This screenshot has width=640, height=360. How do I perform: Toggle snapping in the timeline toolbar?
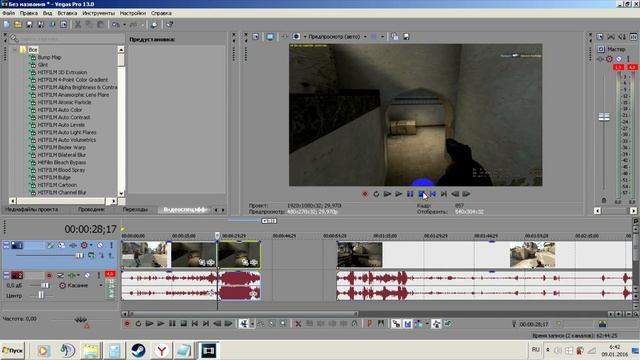click(x=396, y=324)
